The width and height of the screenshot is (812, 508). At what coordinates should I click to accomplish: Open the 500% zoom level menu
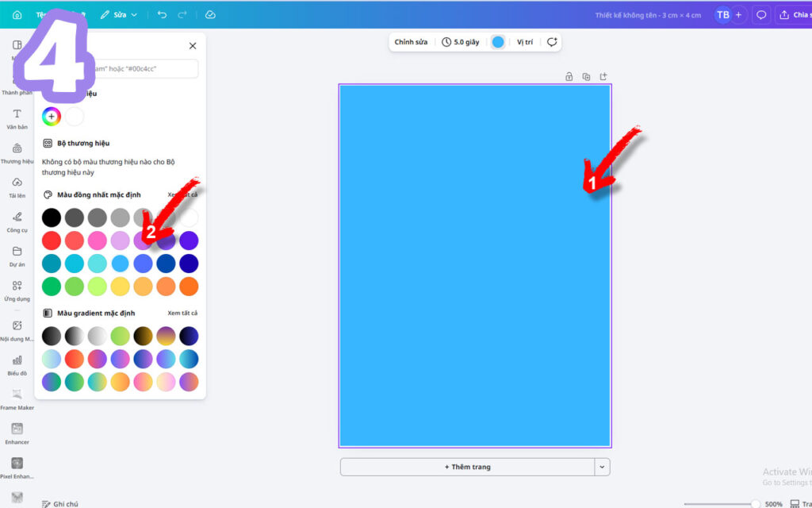coord(774,504)
